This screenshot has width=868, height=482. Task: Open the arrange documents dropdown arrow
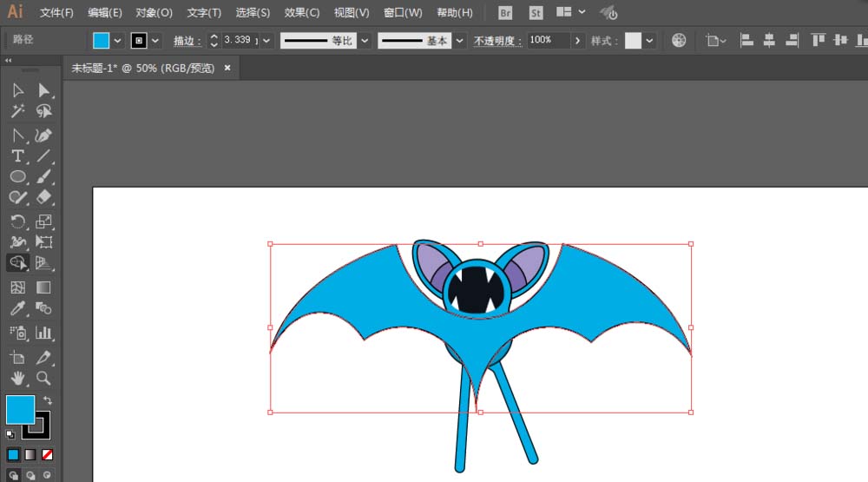click(x=582, y=11)
